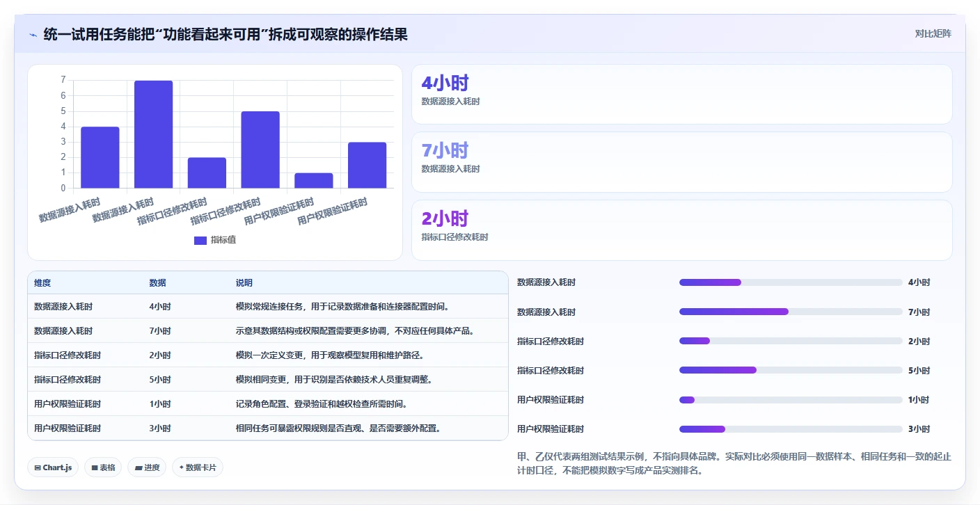Select the Chart.js chip
Screen dimensions: 980x505
tap(54, 467)
